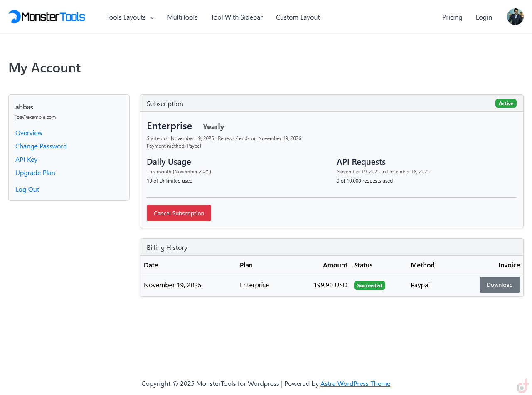Click the Astra WordPress Theme link
The image size is (532, 395).
point(355,384)
